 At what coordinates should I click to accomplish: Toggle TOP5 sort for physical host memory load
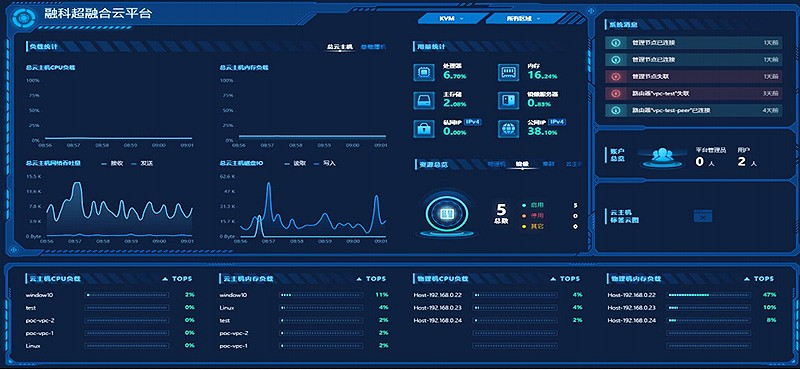click(759, 279)
